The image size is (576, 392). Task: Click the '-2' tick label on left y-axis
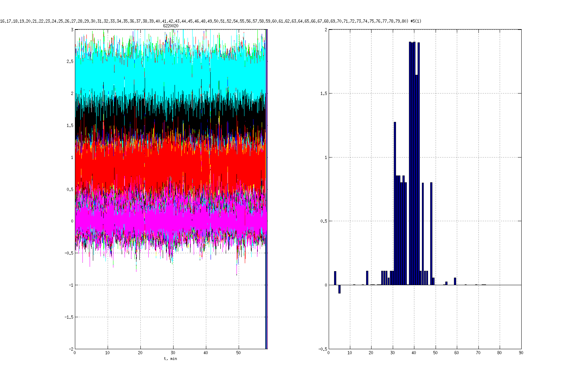[x=71, y=349]
